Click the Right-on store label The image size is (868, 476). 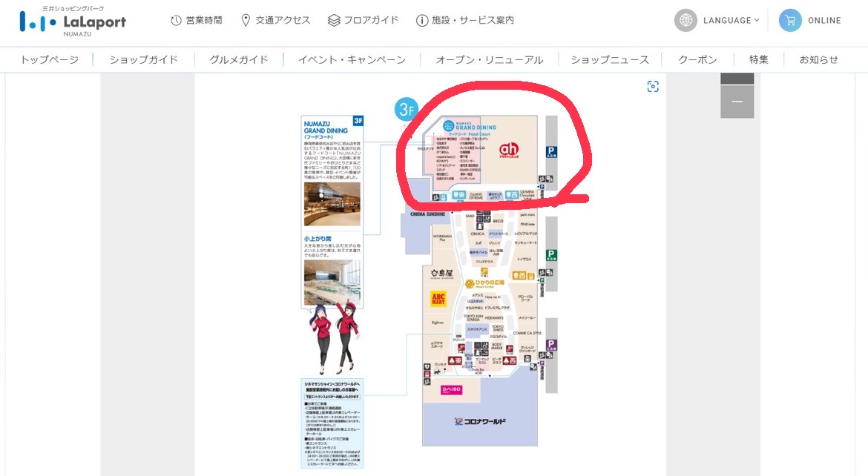click(437, 322)
